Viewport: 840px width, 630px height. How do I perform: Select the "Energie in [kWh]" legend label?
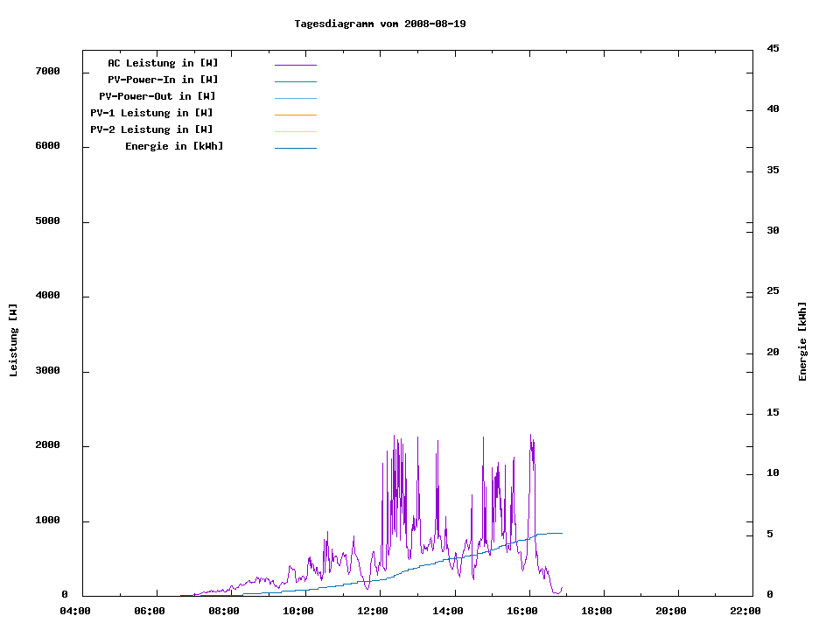pyautogui.click(x=174, y=146)
